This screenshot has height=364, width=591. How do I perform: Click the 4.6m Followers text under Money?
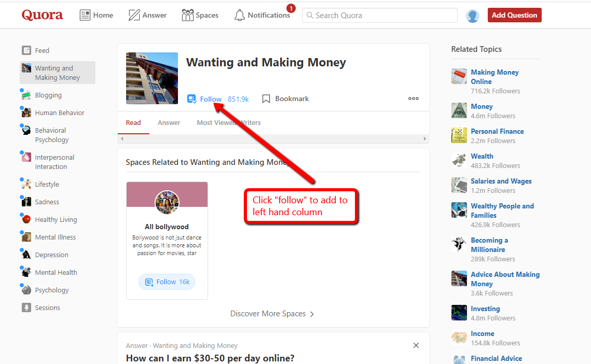493,116
